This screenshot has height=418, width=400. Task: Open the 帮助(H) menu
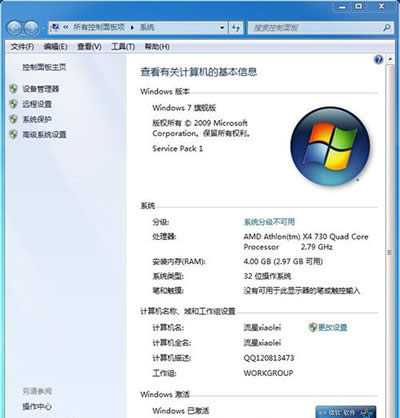pyautogui.click(x=157, y=47)
